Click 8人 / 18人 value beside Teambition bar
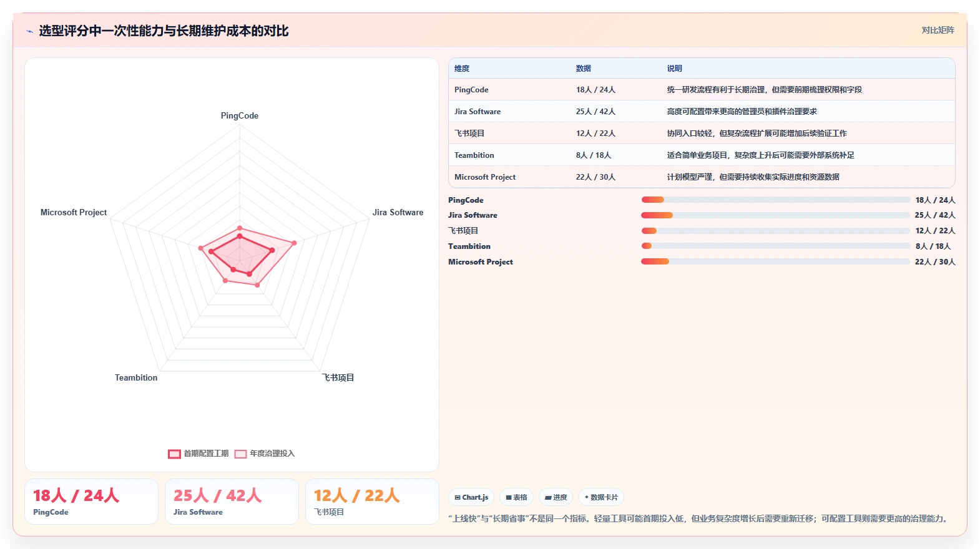 (933, 246)
